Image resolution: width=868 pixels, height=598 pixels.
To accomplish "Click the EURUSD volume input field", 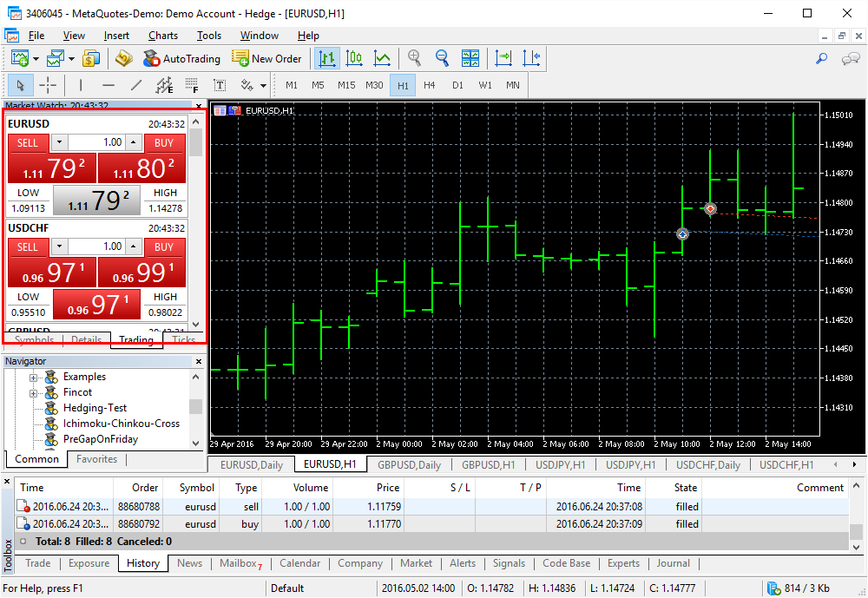I will tap(95, 143).
